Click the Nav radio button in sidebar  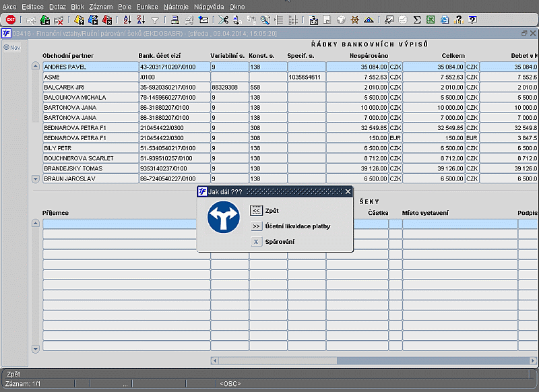pyautogui.click(x=6, y=47)
